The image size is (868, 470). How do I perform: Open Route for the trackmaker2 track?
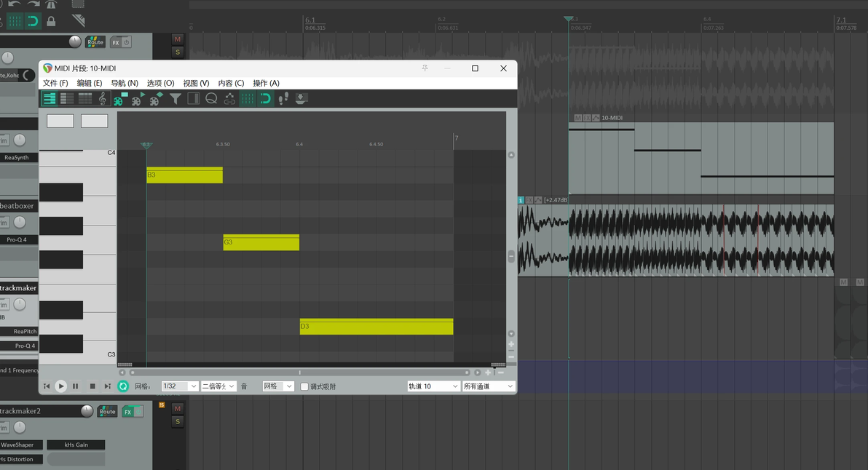click(x=107, y=411)
